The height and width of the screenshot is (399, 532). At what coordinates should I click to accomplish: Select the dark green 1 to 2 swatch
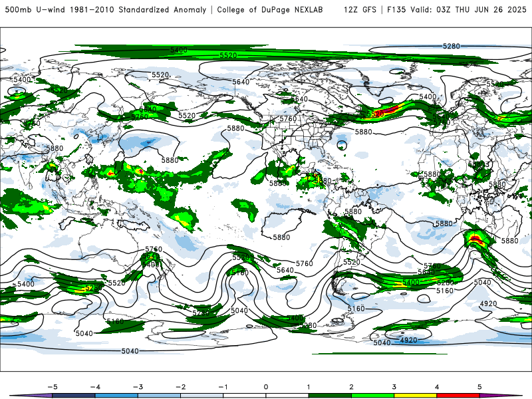pos(330,396)
